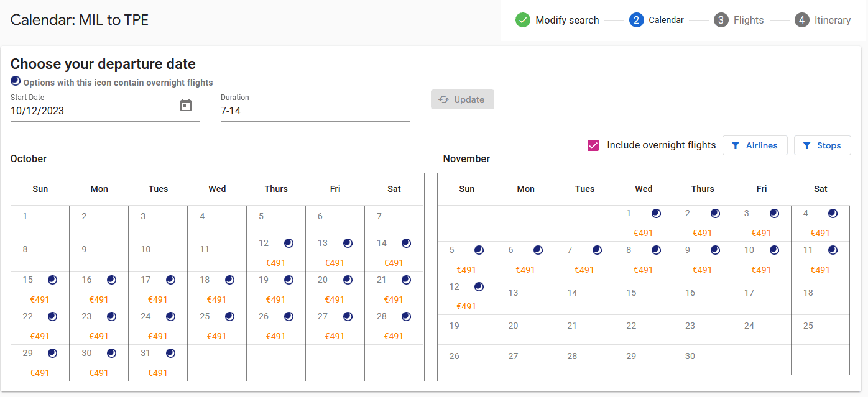Click overnight moon icon on November 4
Screen dimensions: 868x397
(833, 213)
